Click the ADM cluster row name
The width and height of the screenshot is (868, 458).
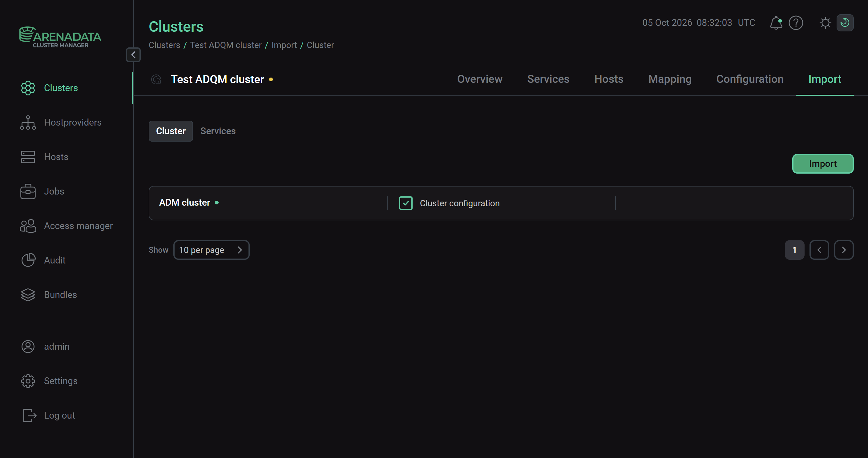coord(185,203)
